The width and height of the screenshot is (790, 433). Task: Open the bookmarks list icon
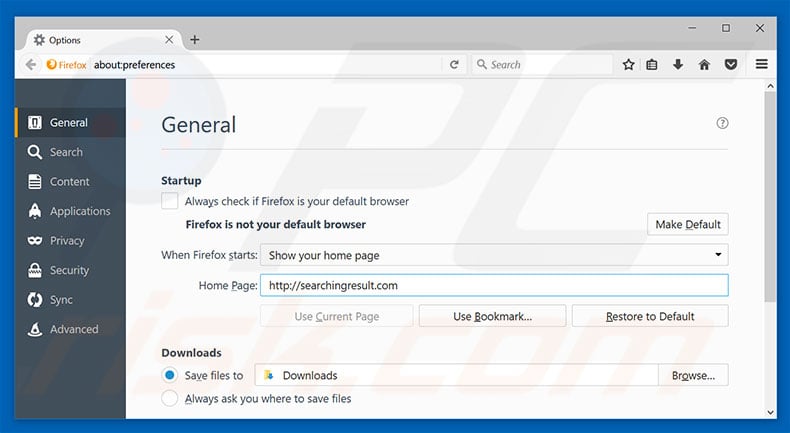pyautogui.click(x=651, y=65)
